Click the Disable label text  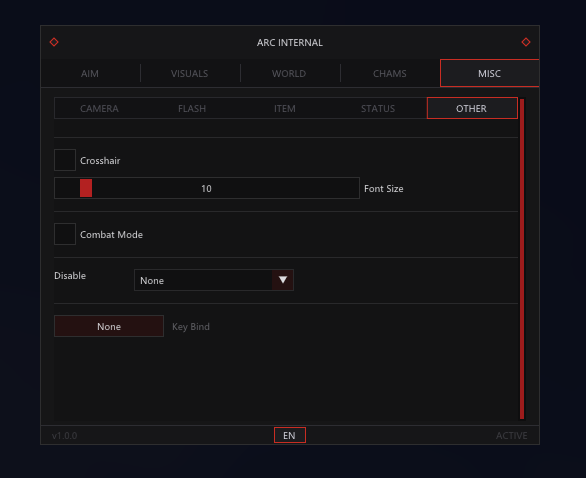point(70,276)
